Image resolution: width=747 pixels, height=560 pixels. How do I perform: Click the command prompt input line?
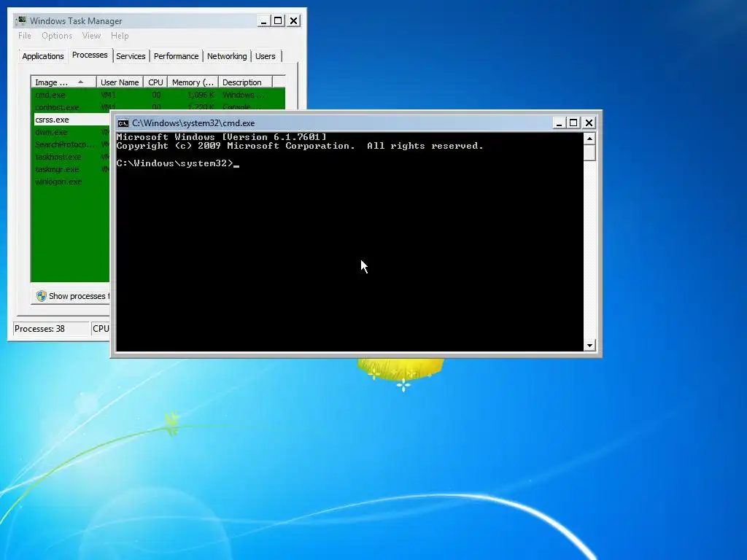point(177,163)
